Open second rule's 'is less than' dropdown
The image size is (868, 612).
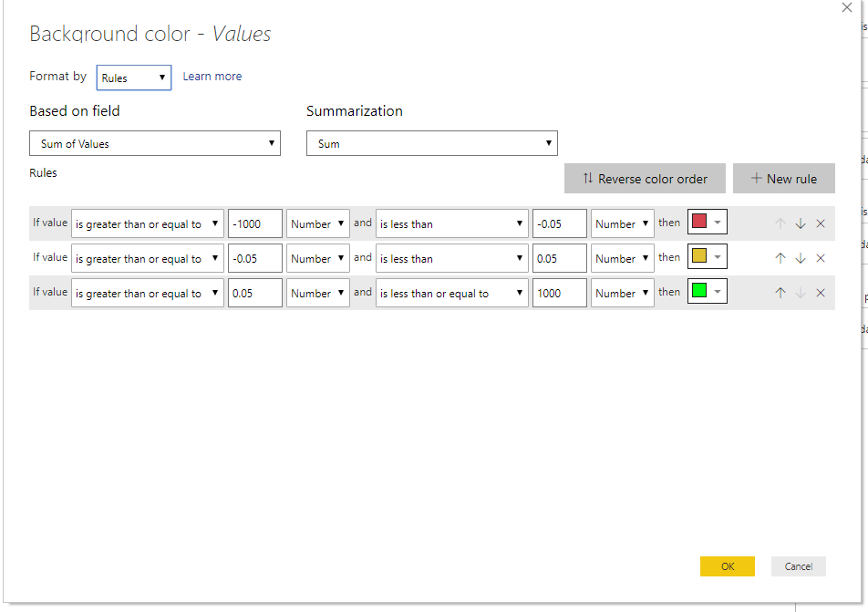(452, 258)
